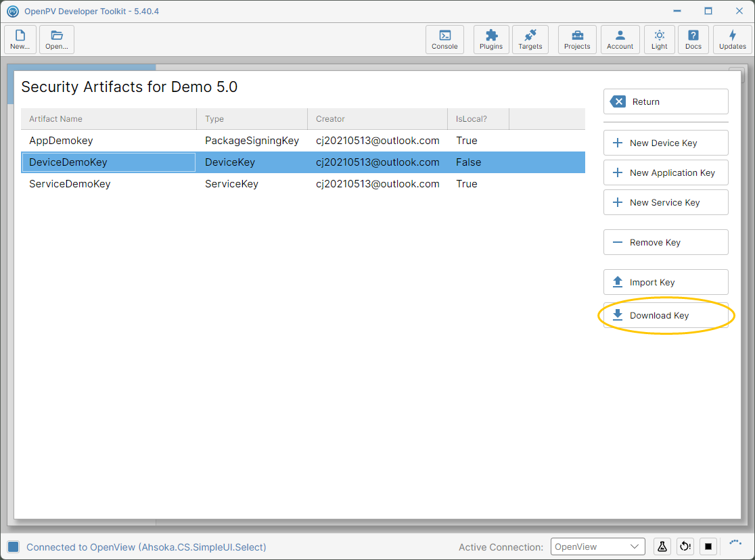Image resolution: width=755 pixels, height=560 pixels.
Task: Maximize the OpenPV Developer Toolkit window
Action: coord(708,11)
